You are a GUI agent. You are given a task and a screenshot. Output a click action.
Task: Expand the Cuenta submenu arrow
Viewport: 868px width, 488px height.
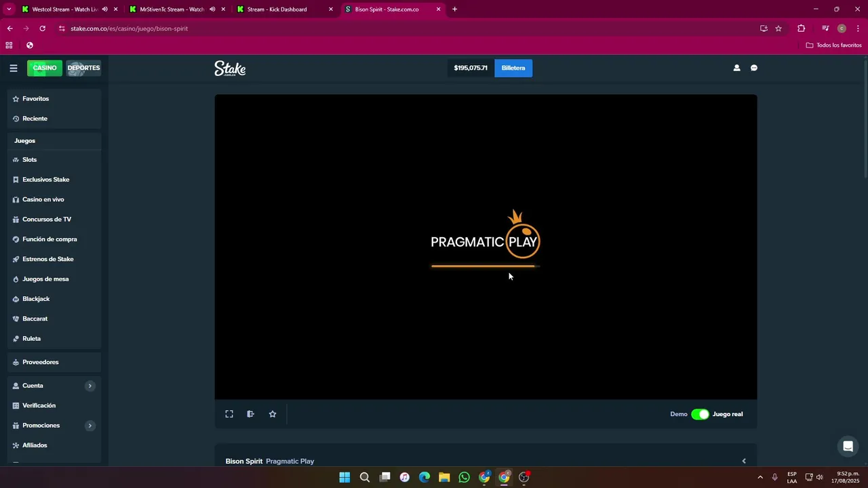pos(90,386)
